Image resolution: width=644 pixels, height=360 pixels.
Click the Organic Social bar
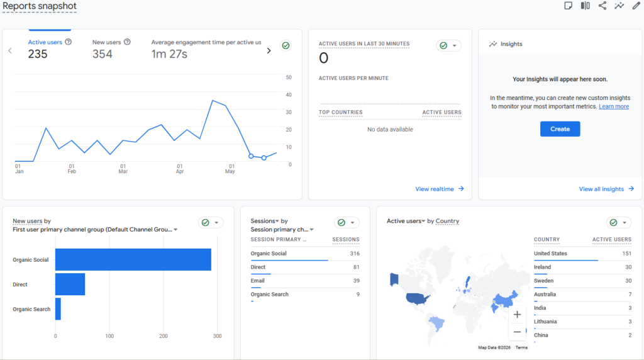pyautogui.click(x=133, y=259)
